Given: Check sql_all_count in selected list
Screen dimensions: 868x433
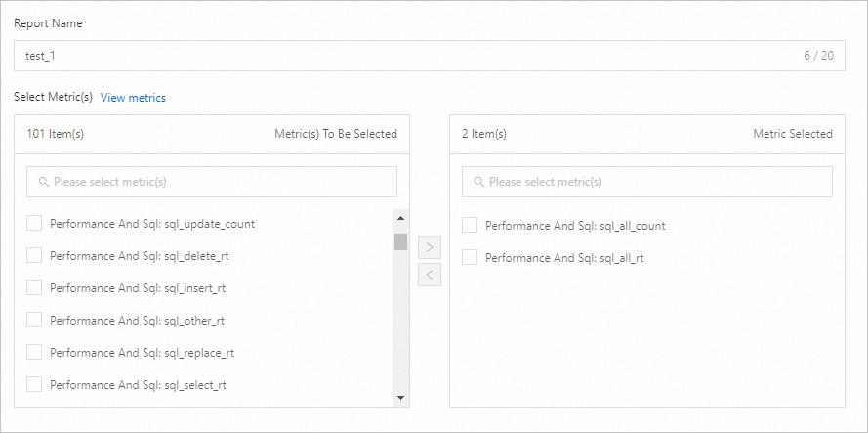Looking at the screenshot, I should [470, 226].
